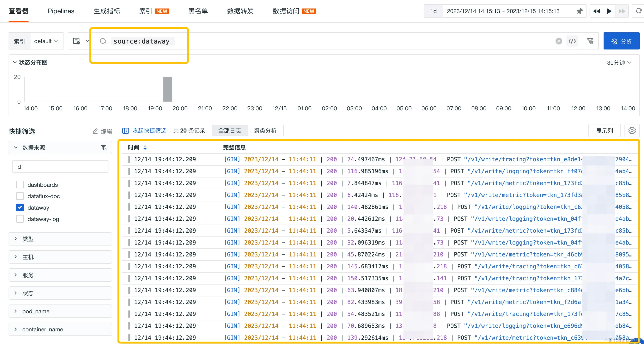Viewport: 644px width, 344px height.
Task: Switch to the Pipelines tab
Action: [61, 11]
